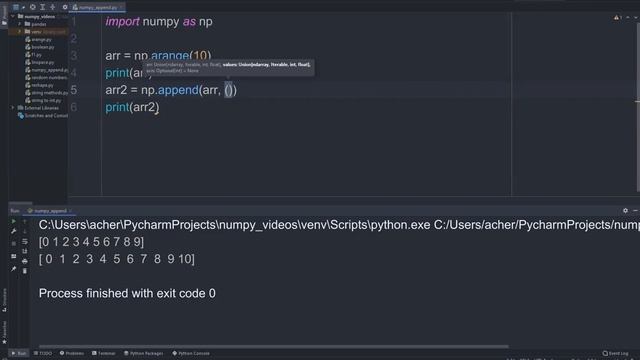Click the Pin Tab icon in Run panel
640x360 pixels.
13,269
